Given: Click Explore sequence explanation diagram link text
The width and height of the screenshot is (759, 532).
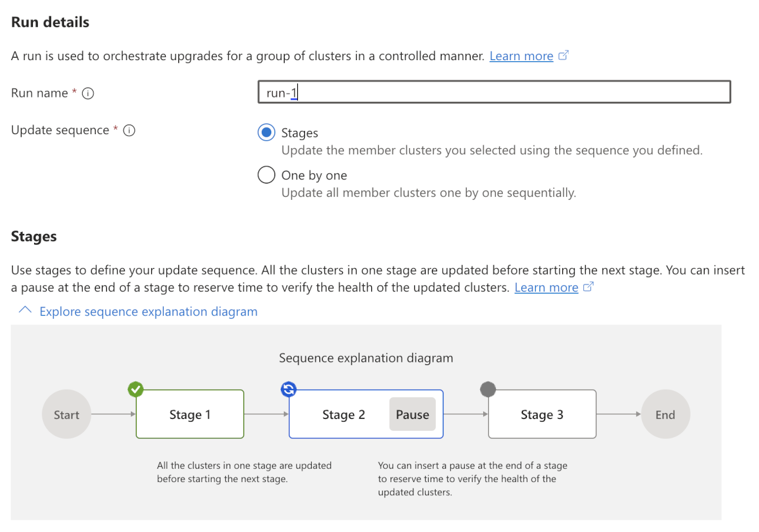Looking at the screenshot, I should coord(149,311).
